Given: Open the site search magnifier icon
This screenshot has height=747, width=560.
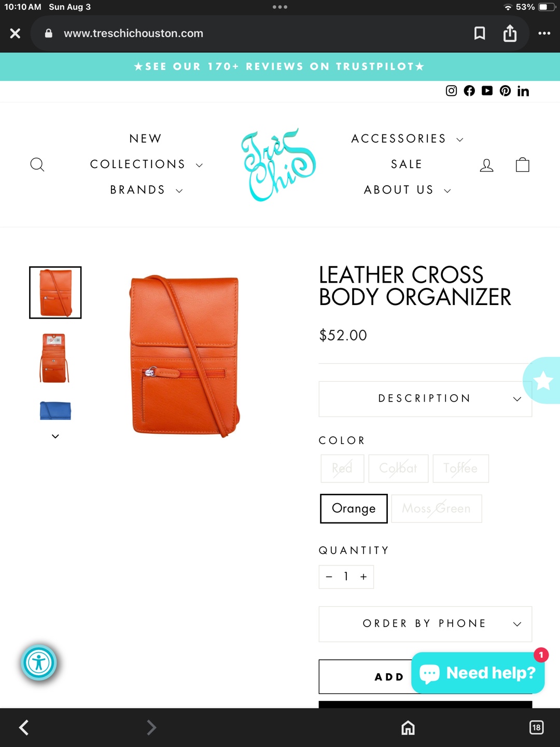Looking at the screenshot, I should click(x=37, y=165).
